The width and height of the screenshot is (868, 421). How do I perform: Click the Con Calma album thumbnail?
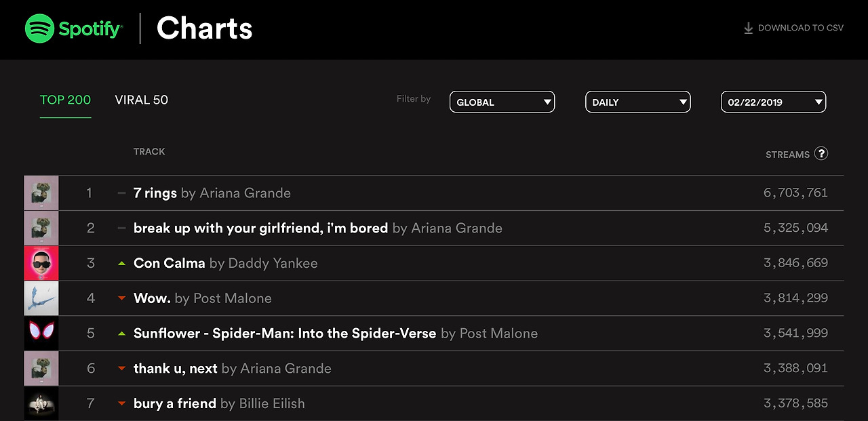click(x=41, y=263)
